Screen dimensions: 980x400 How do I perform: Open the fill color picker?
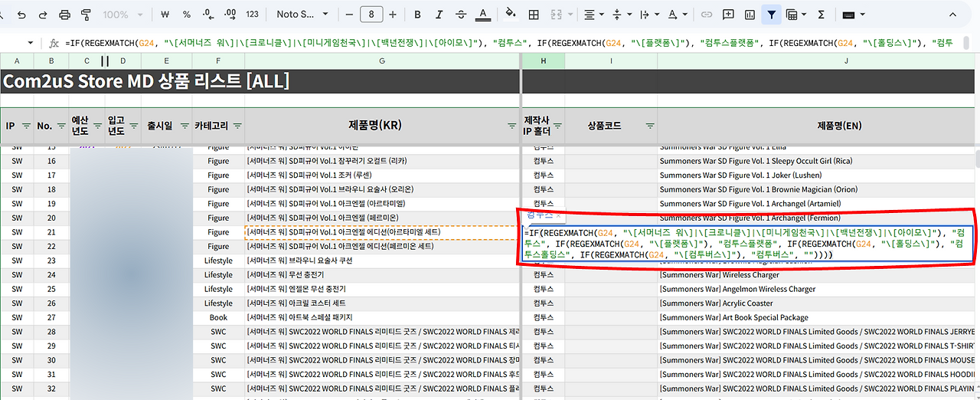click(x=511, y=15)
